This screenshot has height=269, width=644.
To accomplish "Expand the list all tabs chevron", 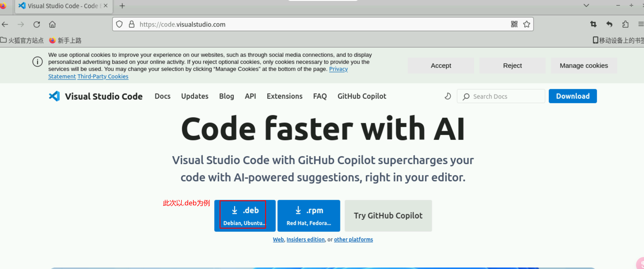I will coord(586,6).
